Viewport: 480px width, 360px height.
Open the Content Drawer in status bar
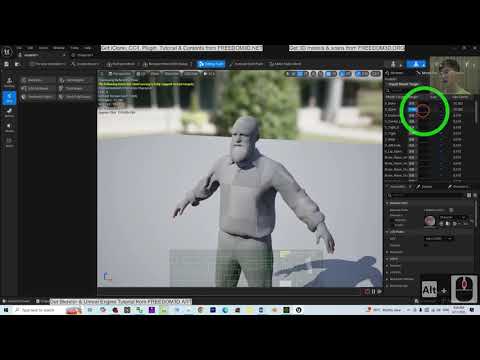[17, 301]
